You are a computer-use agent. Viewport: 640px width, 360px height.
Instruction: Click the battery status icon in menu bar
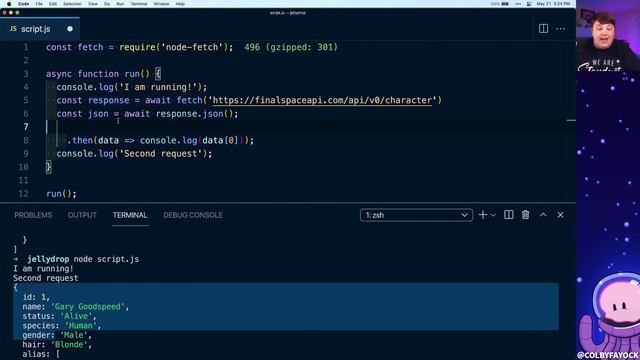(505, 4)
